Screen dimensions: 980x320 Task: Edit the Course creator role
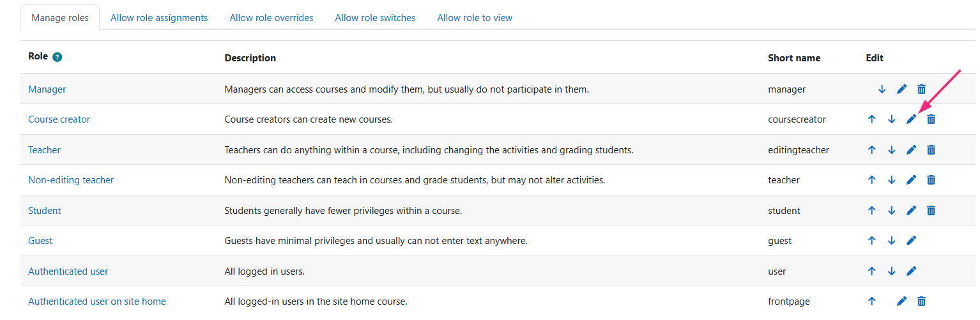(912, 119)
